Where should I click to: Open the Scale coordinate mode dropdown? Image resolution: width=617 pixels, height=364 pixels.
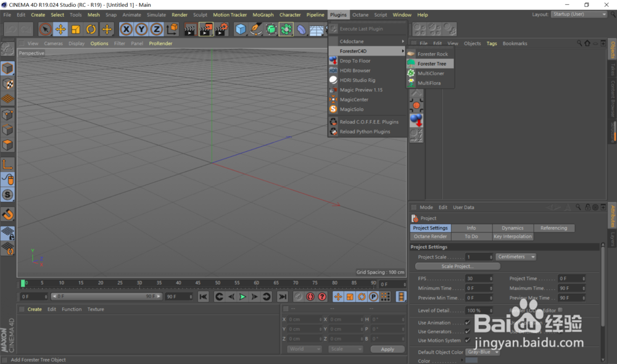(x=346, y=349)
